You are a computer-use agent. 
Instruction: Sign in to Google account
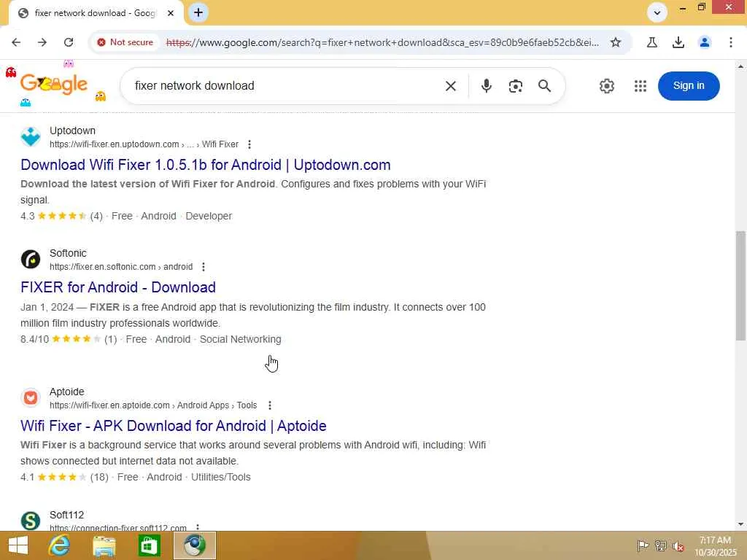tap(689, 86)
